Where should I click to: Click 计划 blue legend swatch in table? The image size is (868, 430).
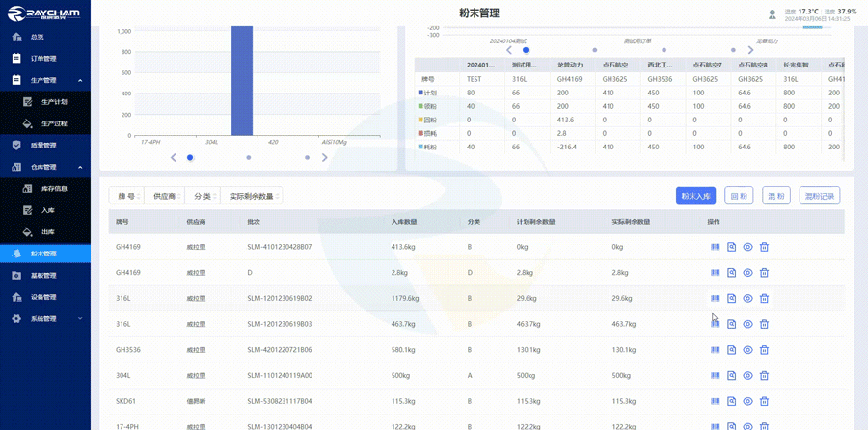click(x=420, y=93)
